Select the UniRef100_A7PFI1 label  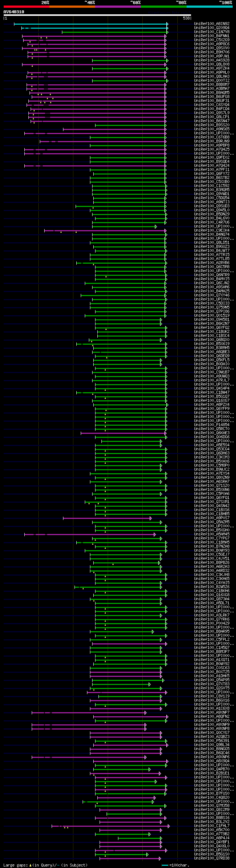pyautogui.click(x=212, y=170)
